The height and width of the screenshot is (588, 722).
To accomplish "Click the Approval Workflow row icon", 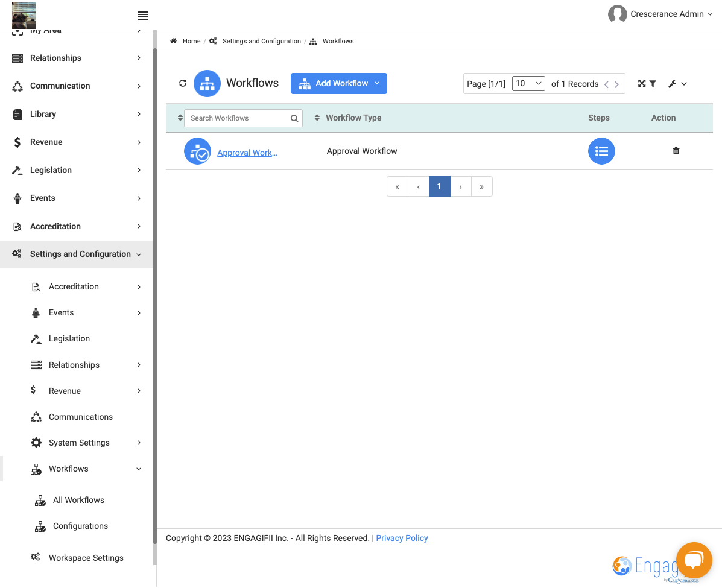I will click(x=197, y=151).
